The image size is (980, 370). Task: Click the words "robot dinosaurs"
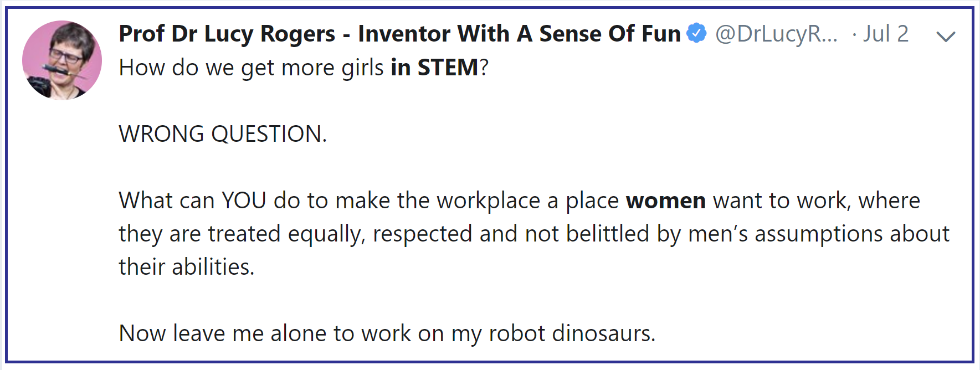point(572,333)
